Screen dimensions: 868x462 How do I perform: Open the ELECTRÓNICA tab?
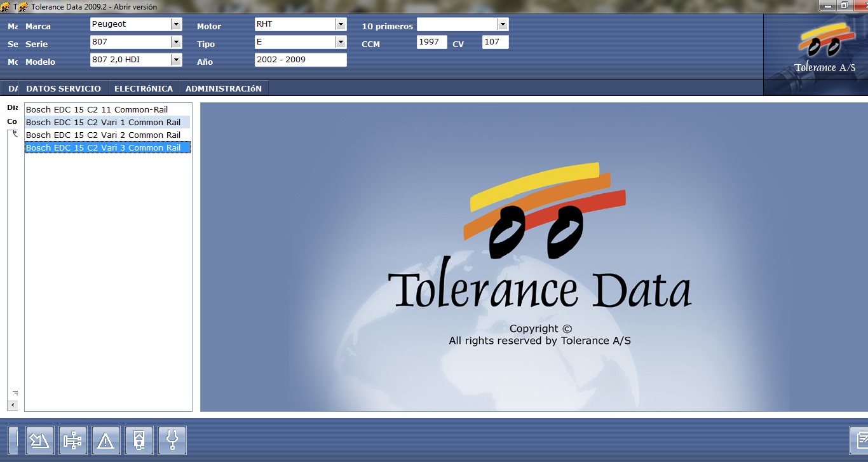click(144, 88)
